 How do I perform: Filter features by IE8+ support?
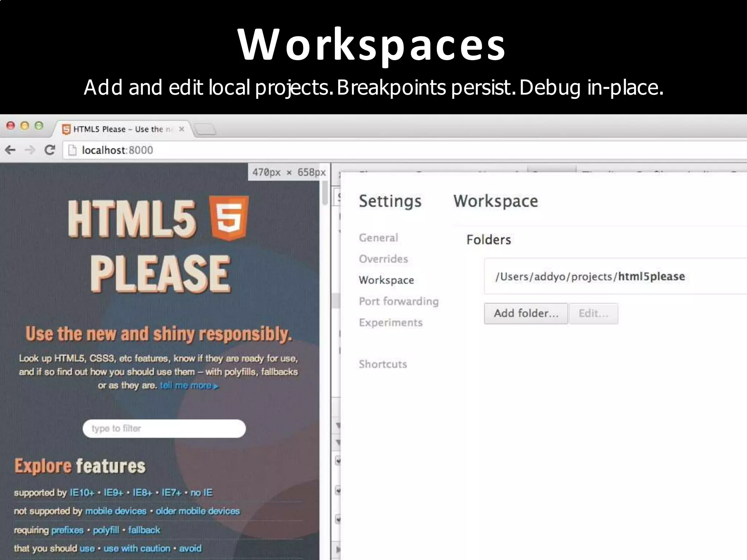point(142,493)
